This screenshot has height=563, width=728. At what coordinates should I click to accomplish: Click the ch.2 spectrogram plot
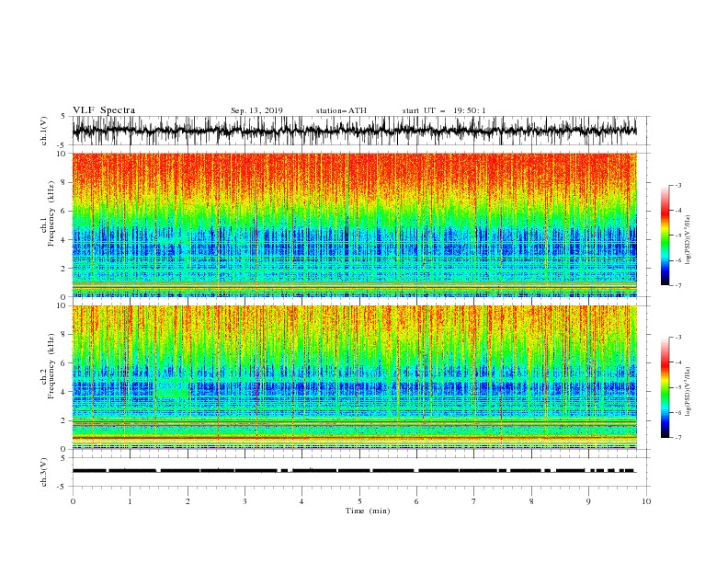tap(354, 377)
